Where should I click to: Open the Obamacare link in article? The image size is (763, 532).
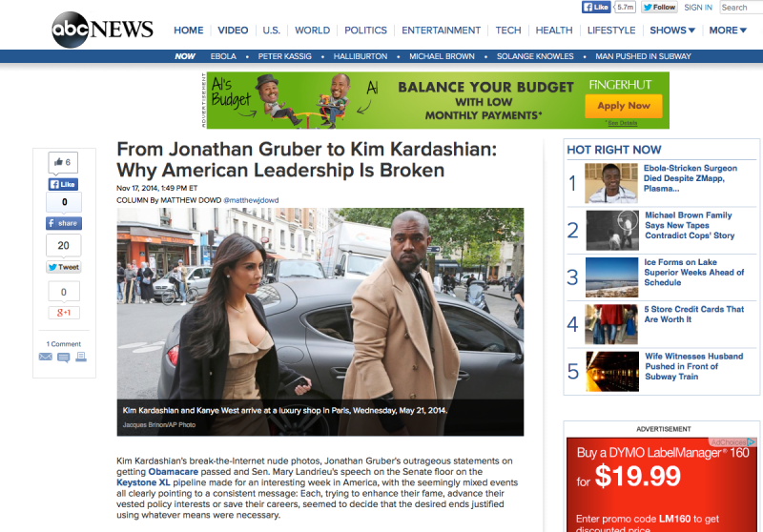tap(174, 472)
